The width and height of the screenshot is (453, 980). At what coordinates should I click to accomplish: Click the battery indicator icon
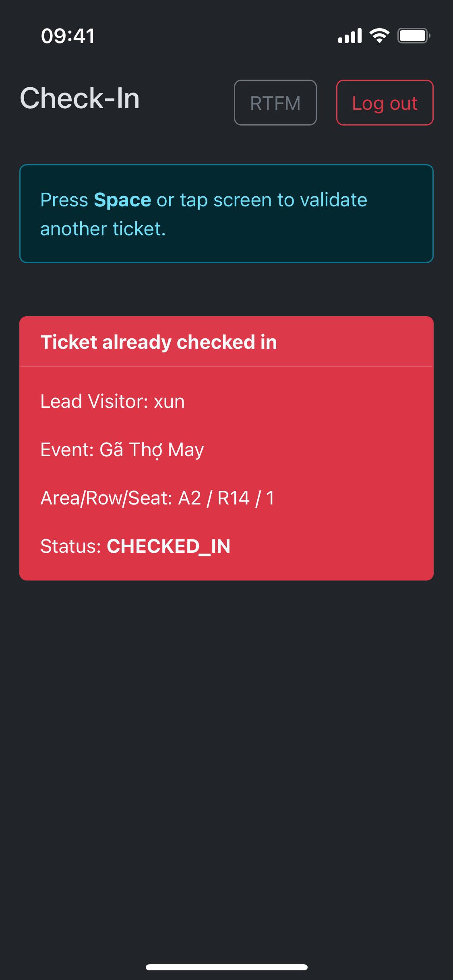tap(413, 36)
